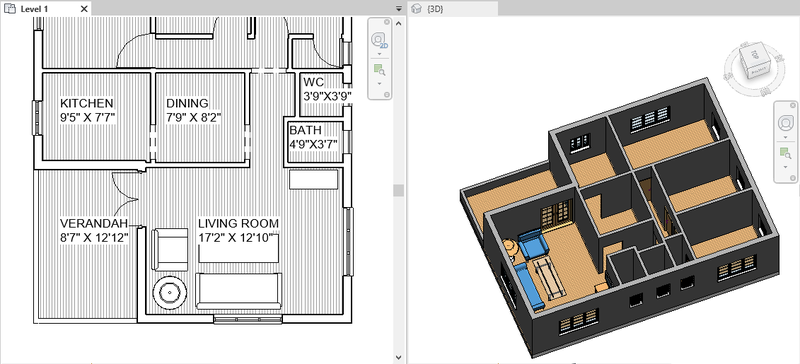Click the Level 1 floor plan tab icon

9,9
